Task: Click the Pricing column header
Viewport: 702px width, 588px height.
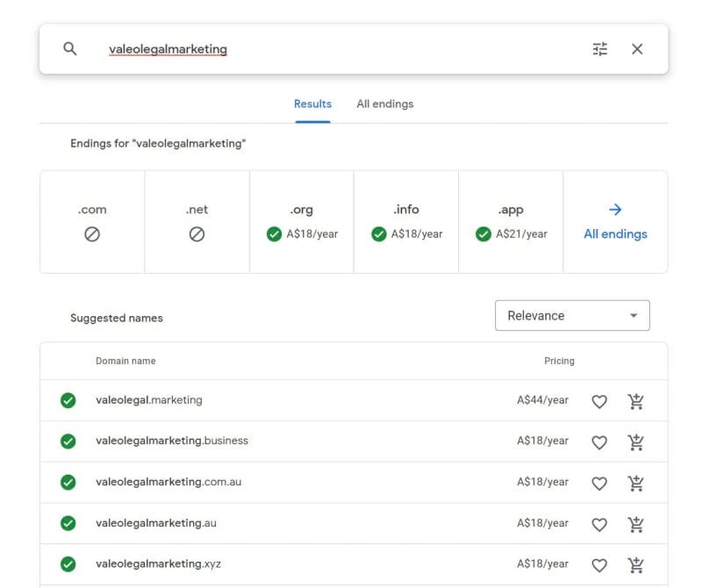Action: click(559, 361)
